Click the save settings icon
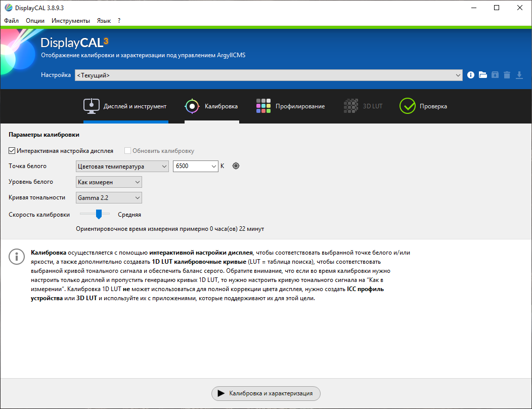The height and width of the screenshot is (409, 532). coord(495,75)
